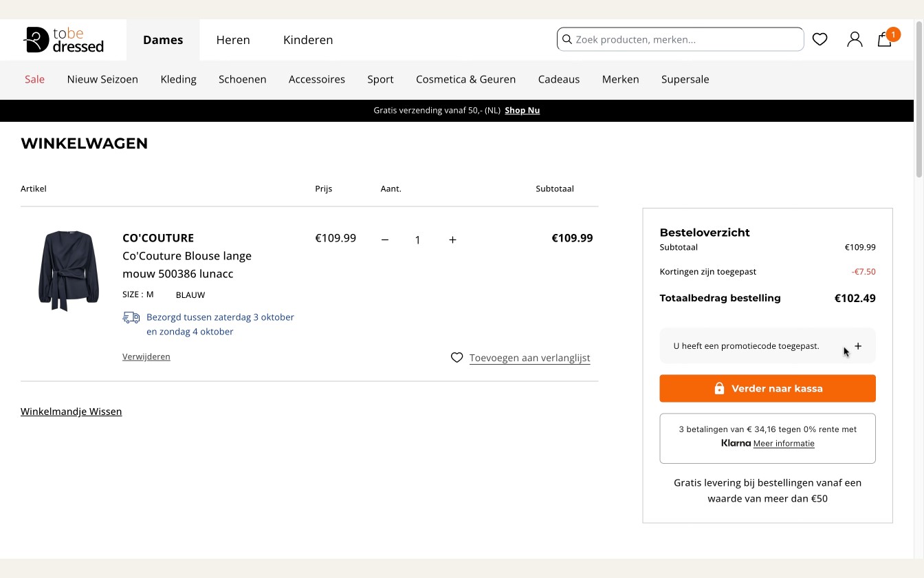Increase quantity with the plus button
The image size is (924, 578).
[452, 239]
